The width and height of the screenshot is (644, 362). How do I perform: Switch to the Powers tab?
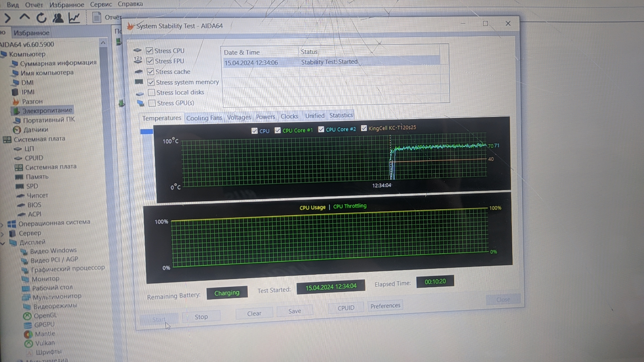(265, 117)
